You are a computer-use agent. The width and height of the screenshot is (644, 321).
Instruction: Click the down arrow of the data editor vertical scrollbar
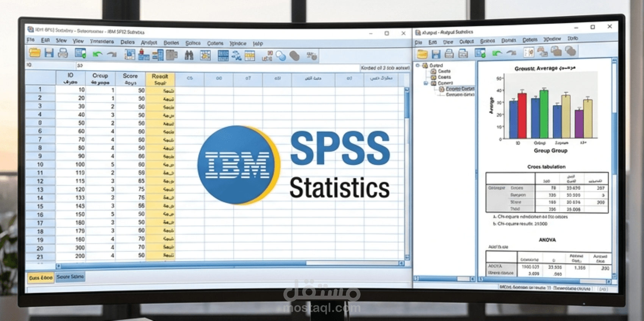pyautogui.click(x=407, y=257)
